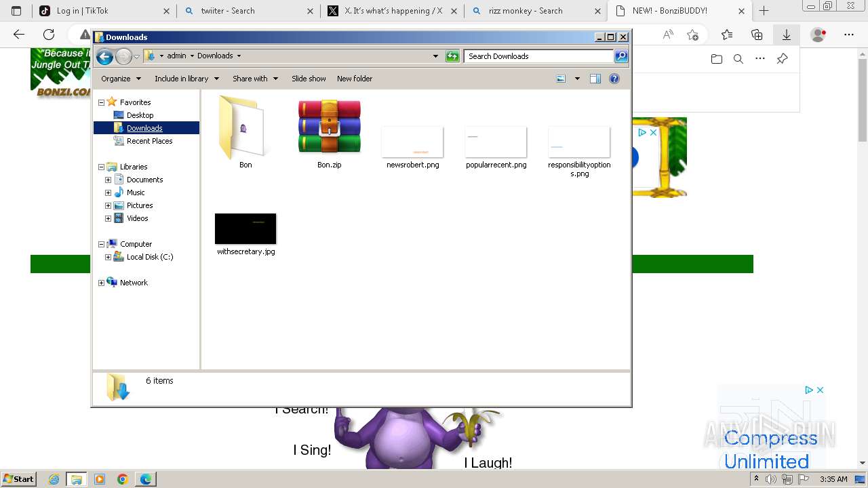The height and width of the screenshot is (488, 868).
Task: Click the Edge browser back arrow
Action: tap(19, 35)
